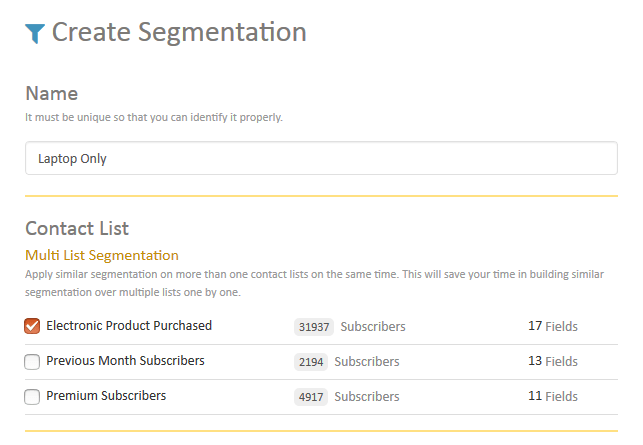643x445 pixels.
Task: Select the Multi List Segmentation link
Action: pyautogui.click(x=102, y=255)
